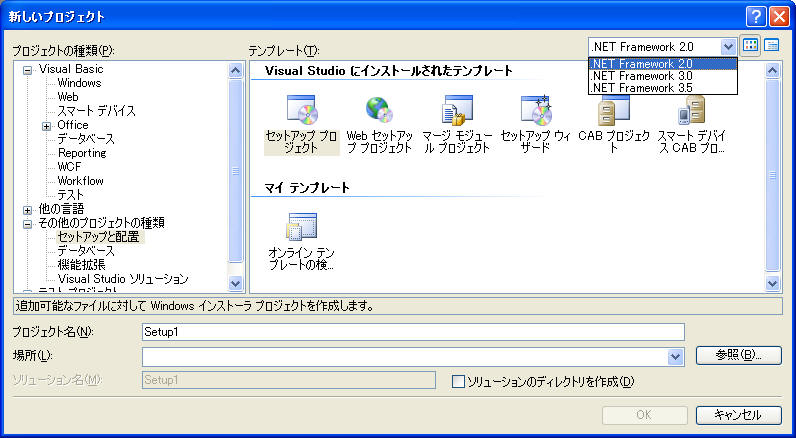Expand the Office tree node
Image resolution: width=796 pixels, height=438 pixels.
coord(47,126)
